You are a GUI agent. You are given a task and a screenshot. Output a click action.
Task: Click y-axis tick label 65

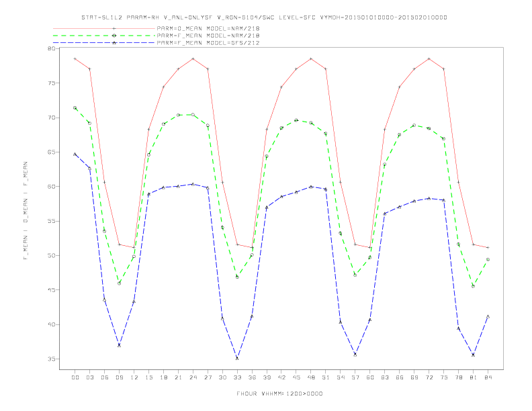coord(52,152)
